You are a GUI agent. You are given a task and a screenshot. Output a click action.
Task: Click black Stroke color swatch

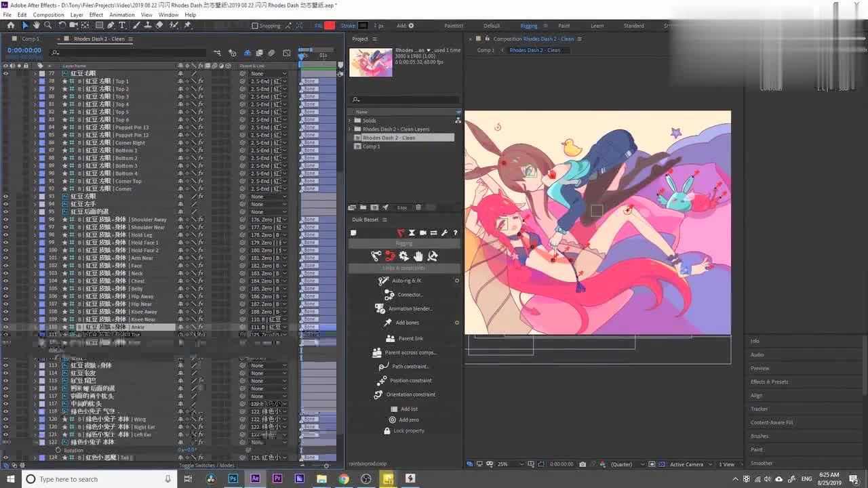(363, 26)
